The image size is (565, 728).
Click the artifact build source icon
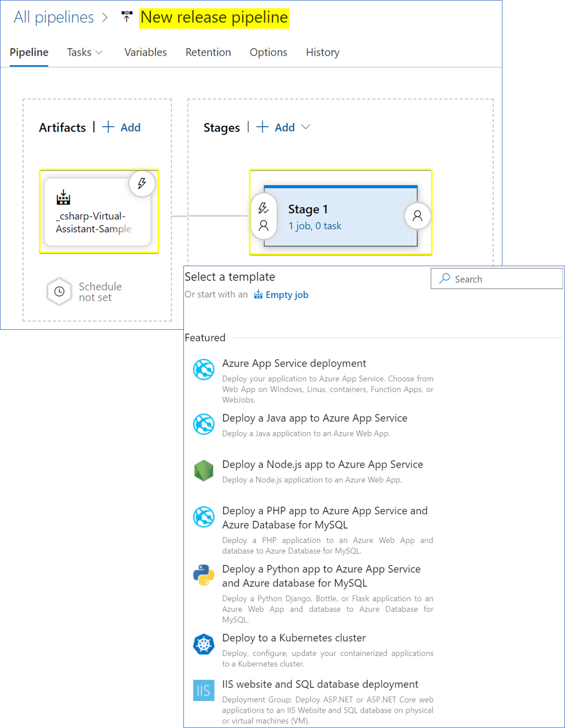coord(64,197)
